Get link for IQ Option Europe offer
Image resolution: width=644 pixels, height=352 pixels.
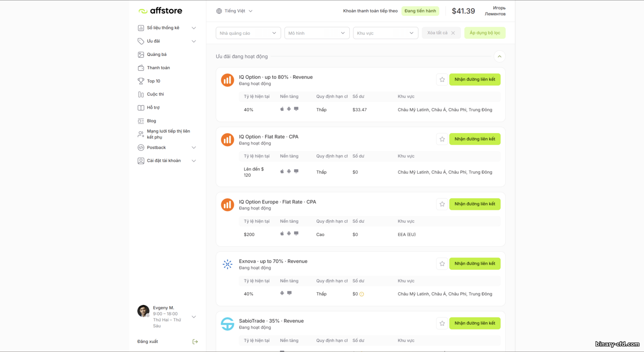click(475, 204)
